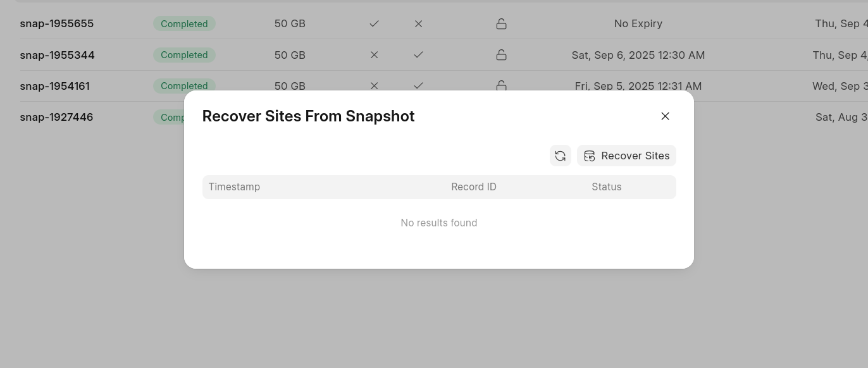The image size is (868, 368).
Task: Close the Recover Sites From Snapshot dialog
Action: point(665,116)
